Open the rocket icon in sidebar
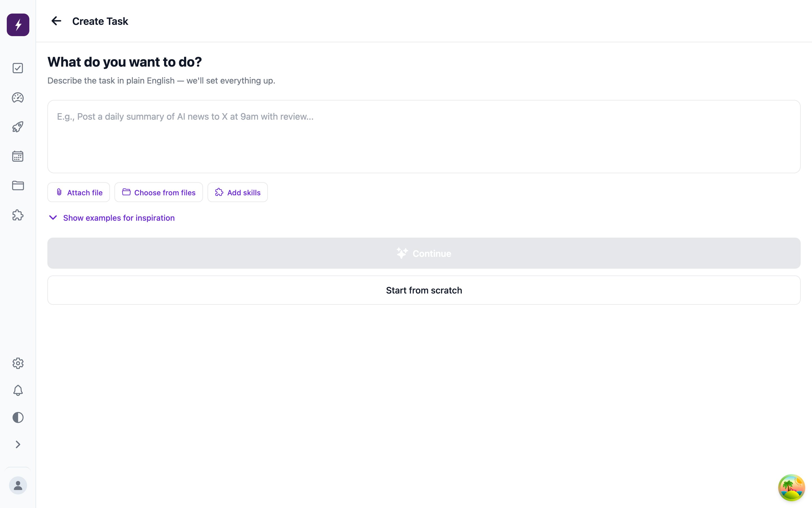 [18, 127]
